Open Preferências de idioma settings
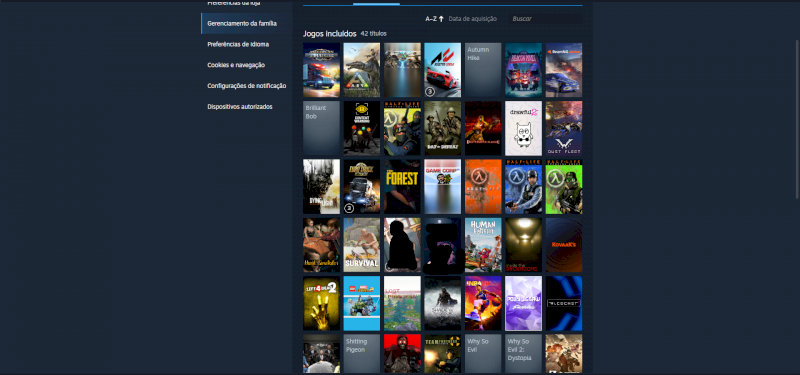The width and height of the screenshot is (800, 375). tap(238, 44)
